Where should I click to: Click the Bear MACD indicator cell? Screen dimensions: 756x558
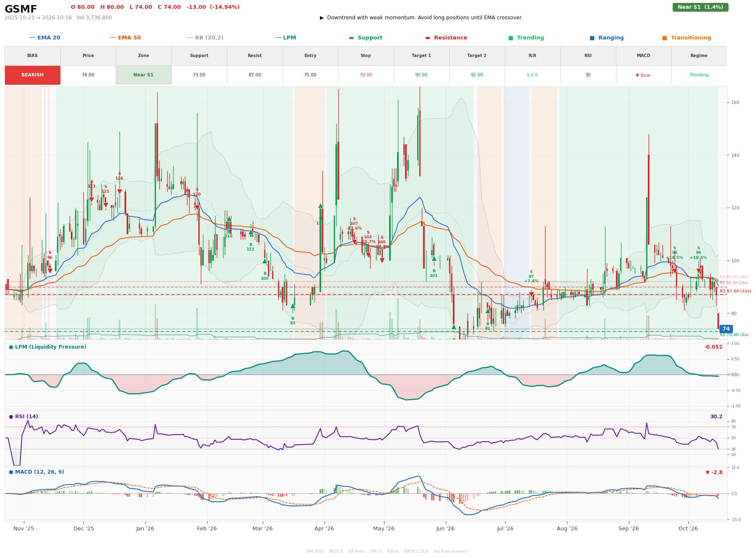pos(643,75)
